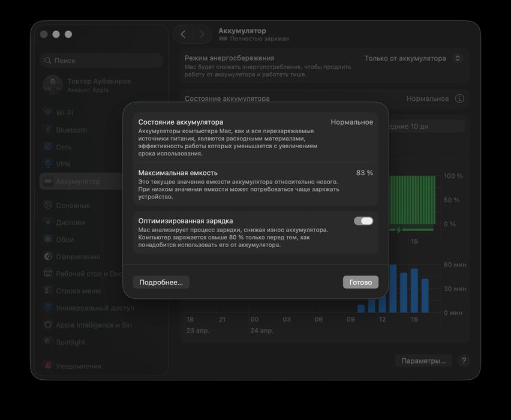
Task: Click the Максимальная емкость heading
Action: [178, 173]
